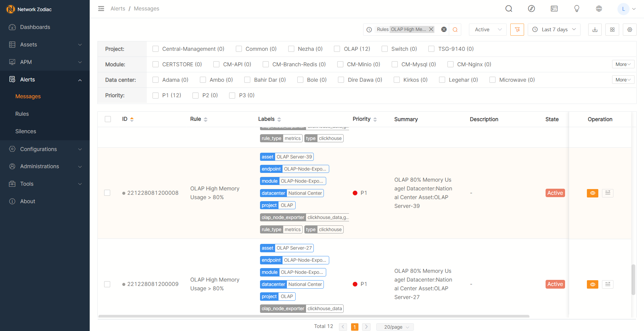The image size is (644, 331).
Task: Tick the P1 (12) priority checkbox
Action: 156,96
